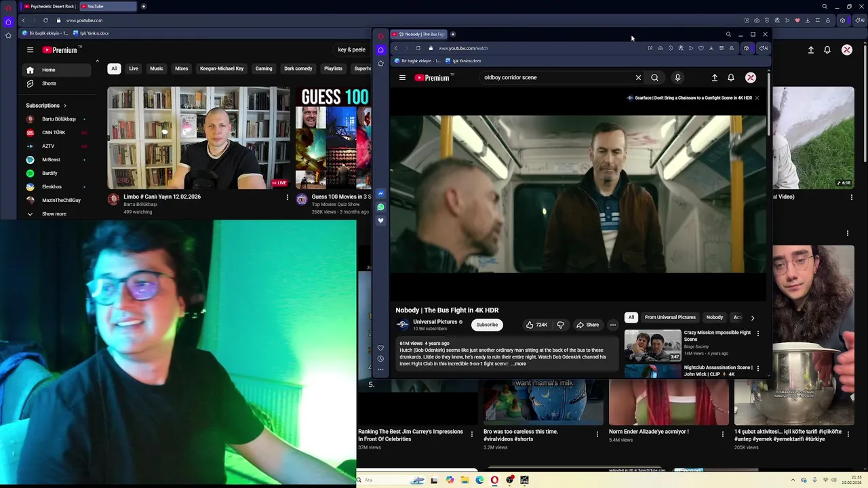Switch to the 'Psychedelic Desert Rock' tab
Screen dimensions: 868x488
click(x=50, y=6)
